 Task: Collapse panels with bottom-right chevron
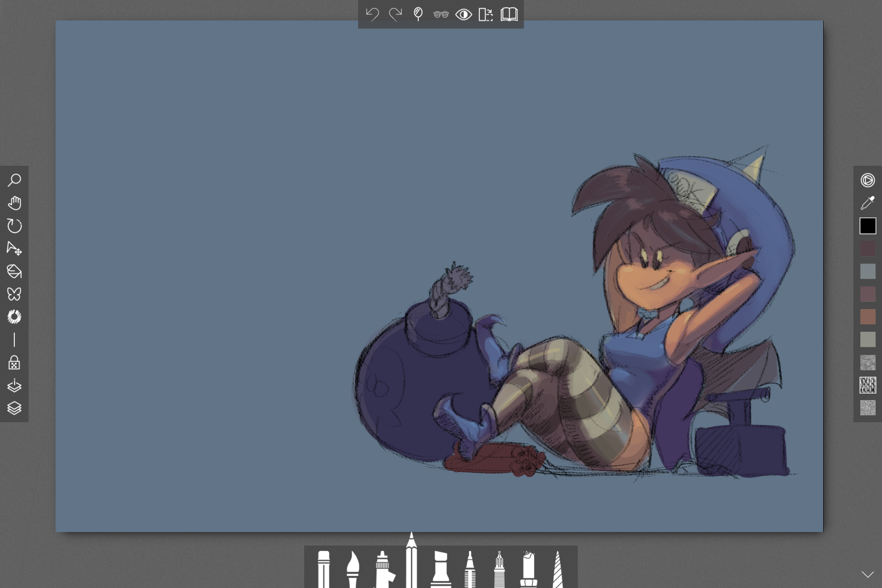[868, 574]
